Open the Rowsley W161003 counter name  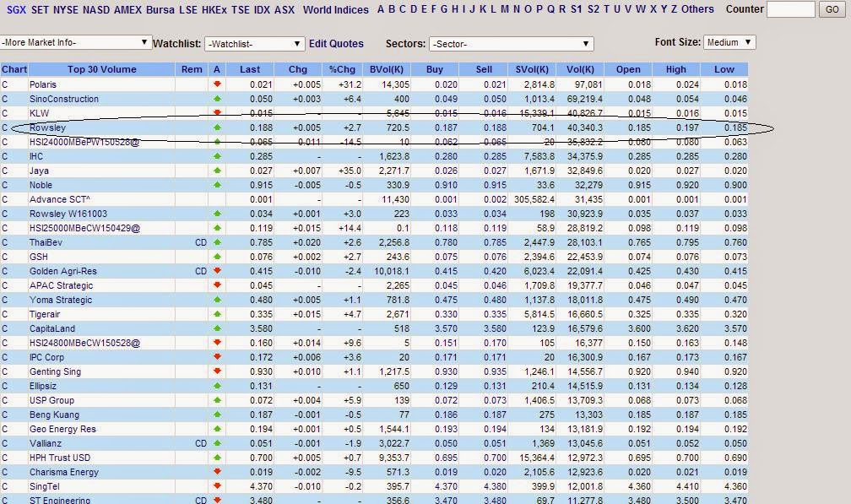click(68, 214)
